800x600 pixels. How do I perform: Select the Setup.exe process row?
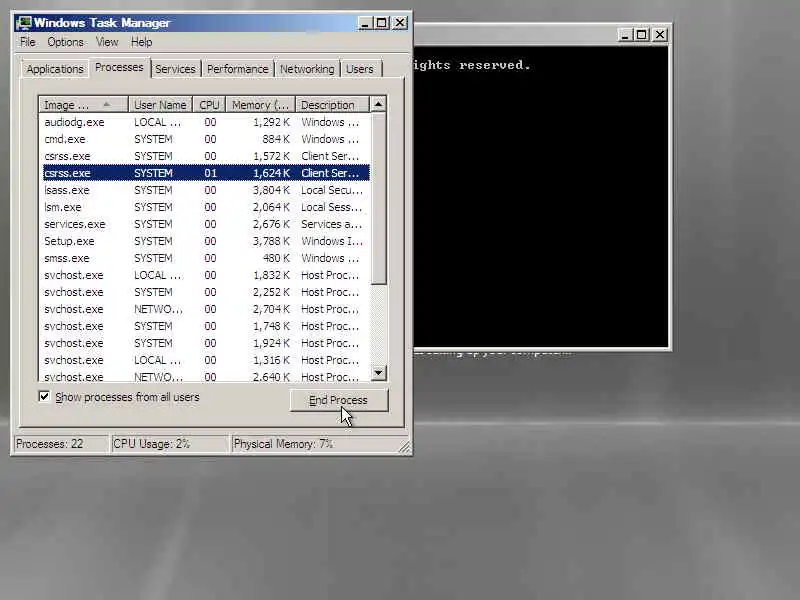(x=205, y=241)
